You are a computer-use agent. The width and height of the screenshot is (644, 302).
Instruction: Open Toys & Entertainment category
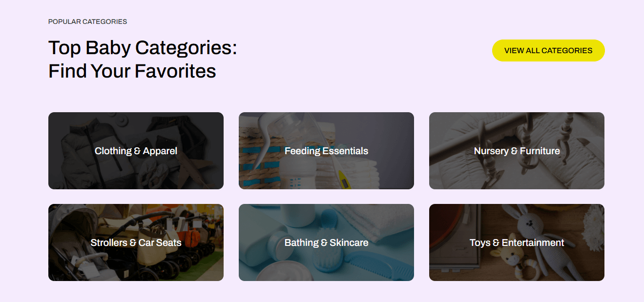pyautogui.click(x=517, y=243)
